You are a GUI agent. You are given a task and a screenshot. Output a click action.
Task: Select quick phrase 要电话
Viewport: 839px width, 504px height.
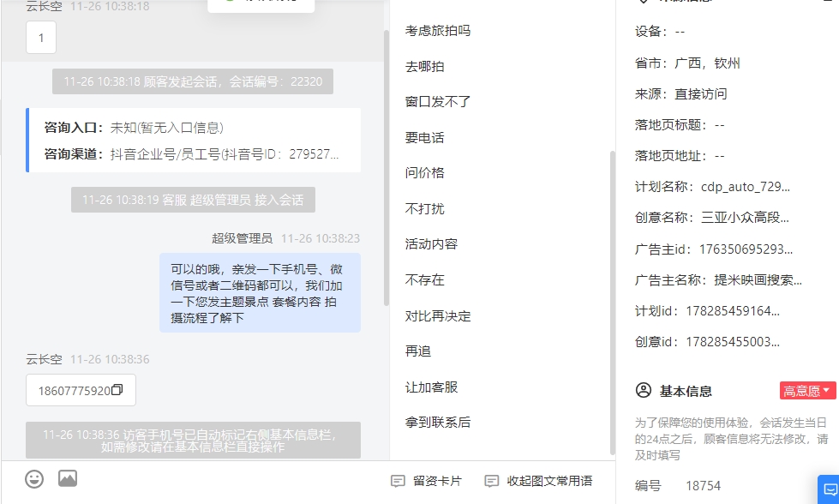(425, 137)
